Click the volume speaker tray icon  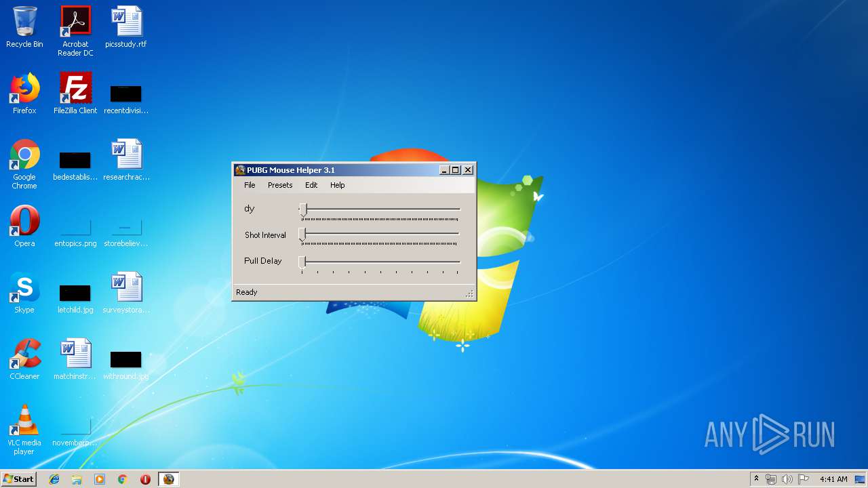(787, 479)
